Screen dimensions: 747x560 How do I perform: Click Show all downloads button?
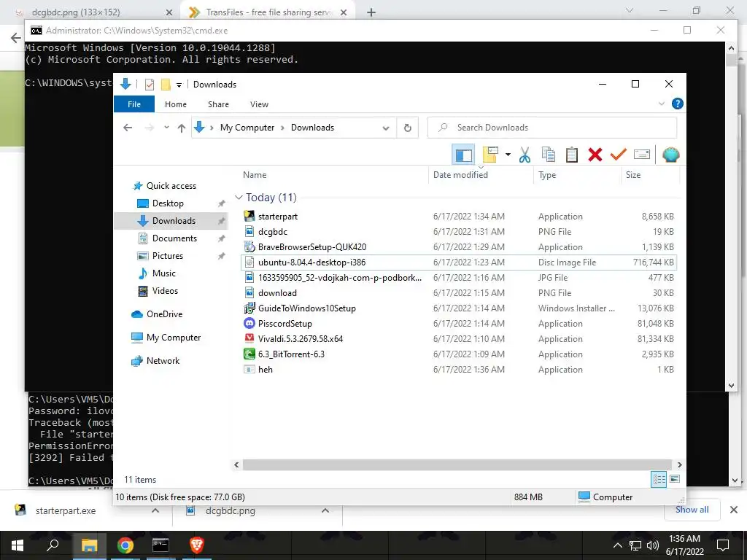coord(692,510)
